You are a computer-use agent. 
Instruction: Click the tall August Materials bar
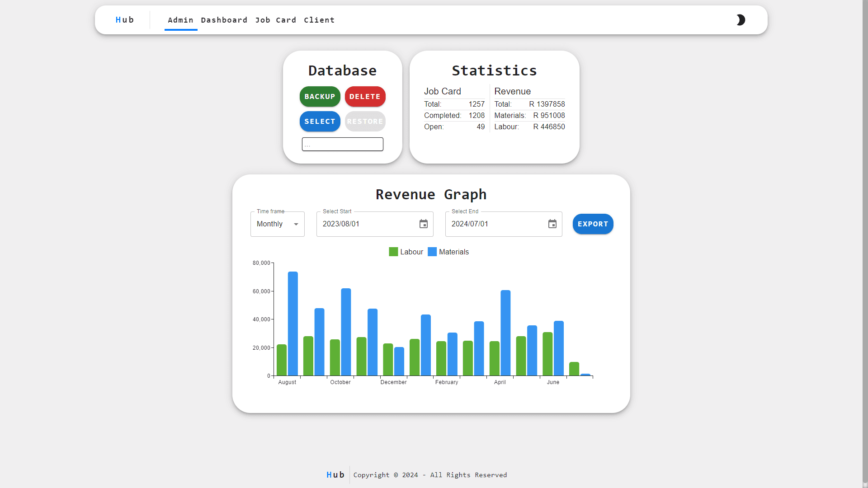coord(292,323)
